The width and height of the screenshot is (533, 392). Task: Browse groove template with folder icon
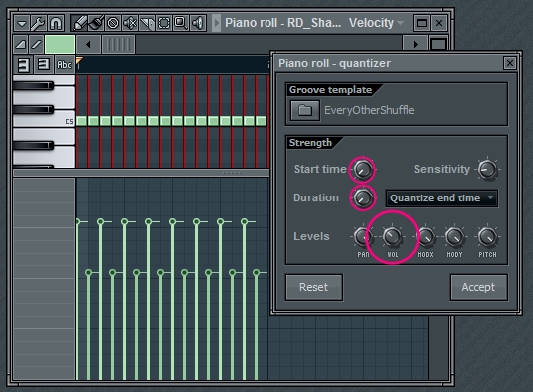(x=305, y=110)
